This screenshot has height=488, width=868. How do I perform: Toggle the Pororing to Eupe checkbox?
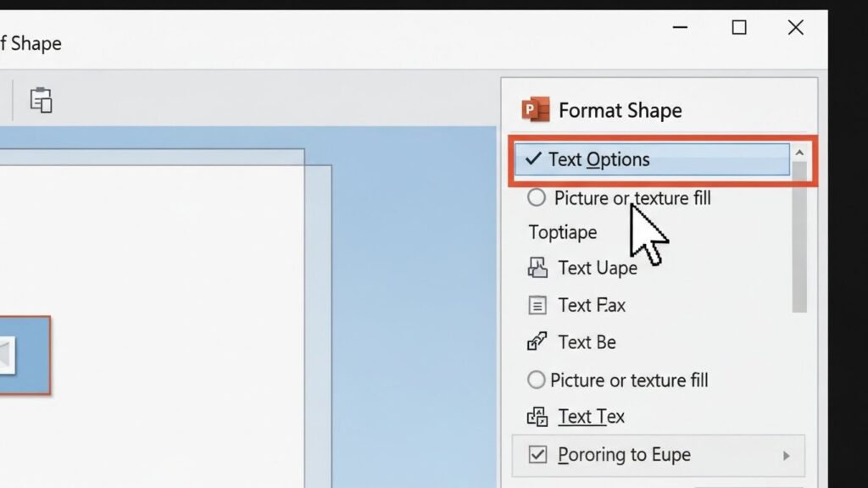(x=538, y=455)
